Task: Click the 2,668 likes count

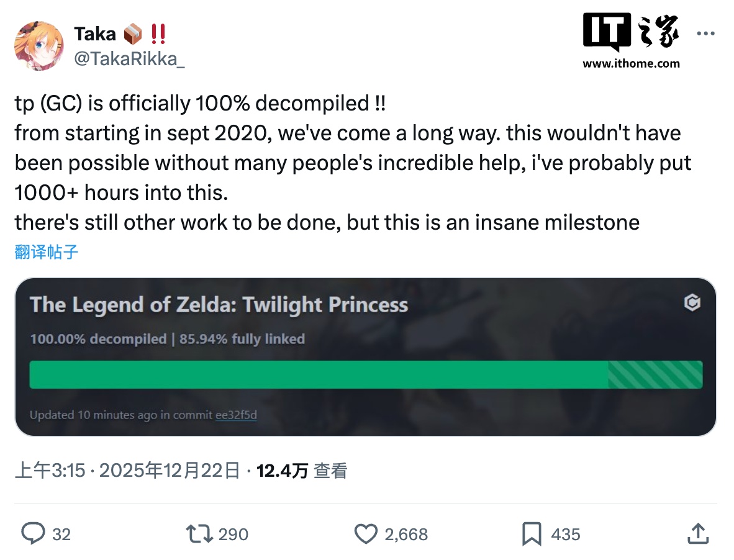Action: point(406,535)
